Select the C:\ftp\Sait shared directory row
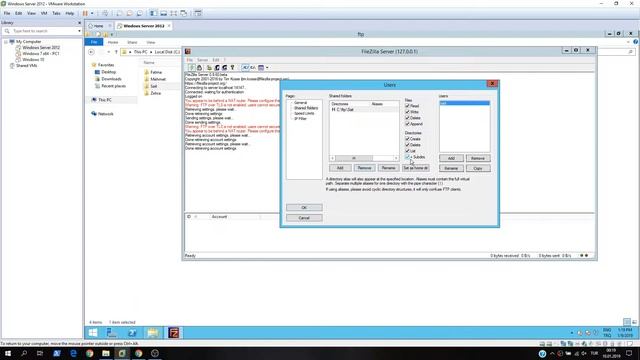640x360 pixels. coord(364,110)
